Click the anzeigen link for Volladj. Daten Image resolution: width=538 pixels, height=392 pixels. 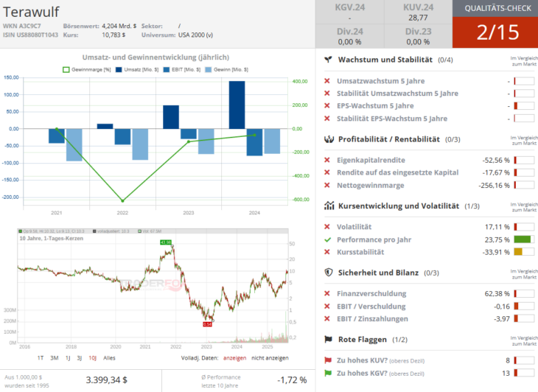pos(234,358)
